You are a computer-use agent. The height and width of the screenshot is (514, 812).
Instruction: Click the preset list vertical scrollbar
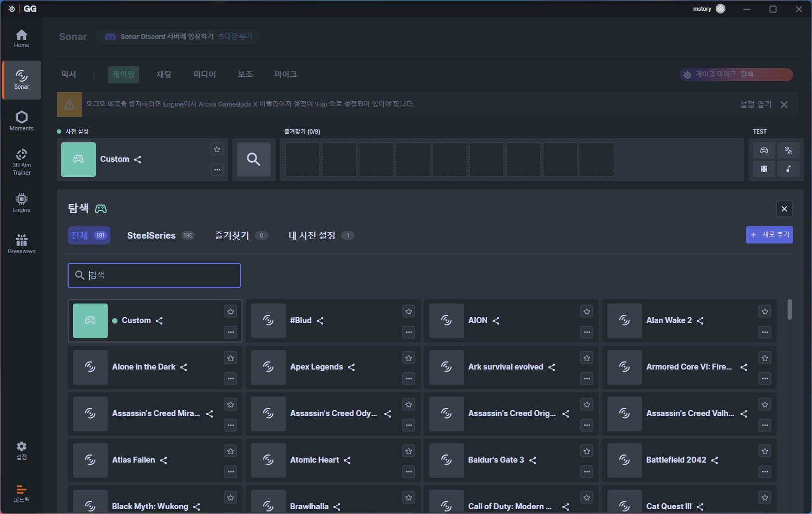pos(790,309)
